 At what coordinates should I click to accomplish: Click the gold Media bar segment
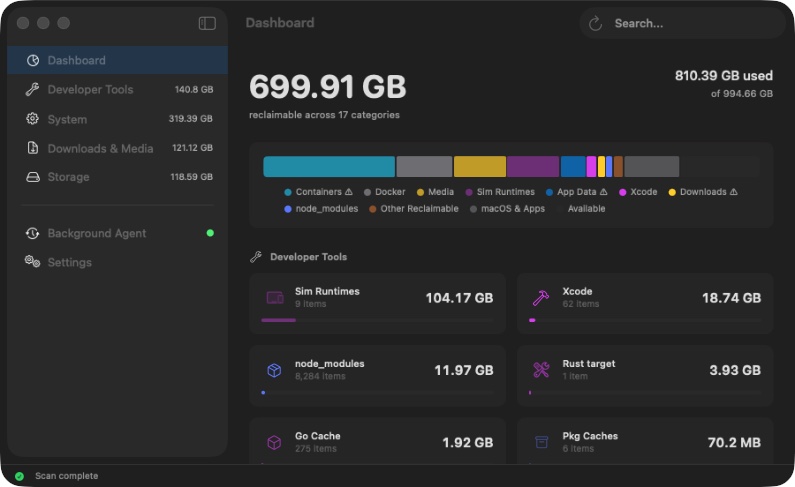(x=480, y=167)
